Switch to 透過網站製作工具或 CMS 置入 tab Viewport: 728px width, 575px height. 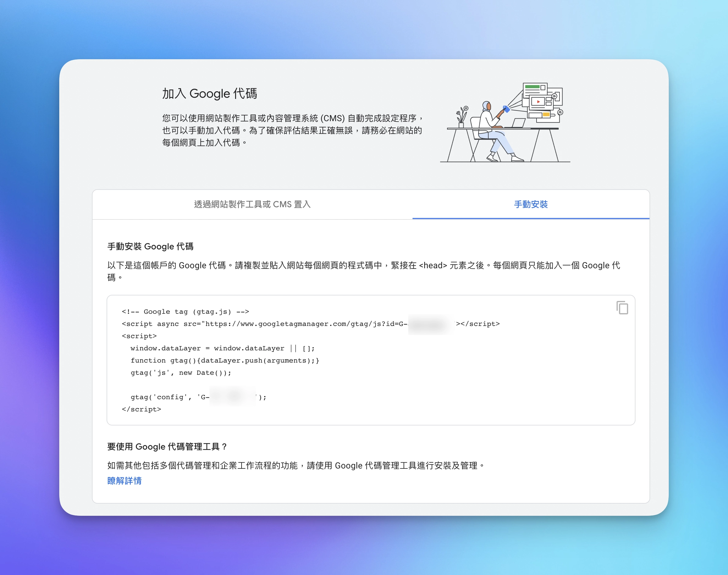(x=252, y=204)
